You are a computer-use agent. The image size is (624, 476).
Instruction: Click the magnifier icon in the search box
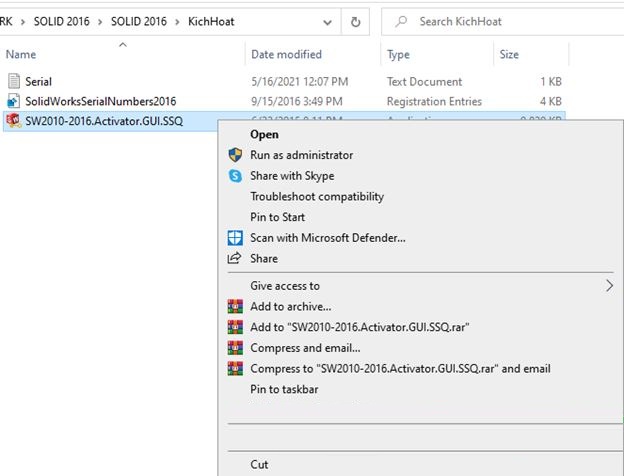tap(401, 21)
